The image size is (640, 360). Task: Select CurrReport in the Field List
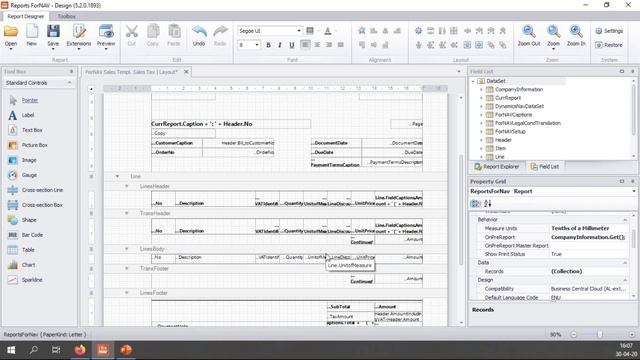[508, 98]
